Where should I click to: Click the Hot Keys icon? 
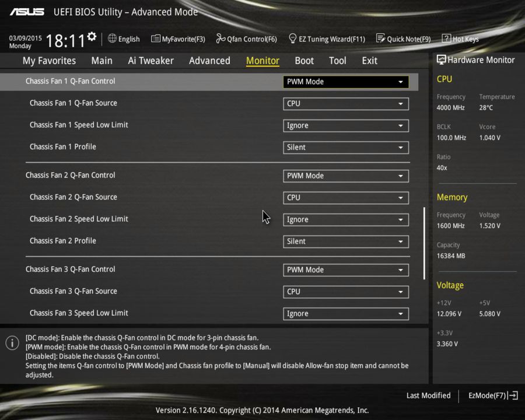(446, 38)
